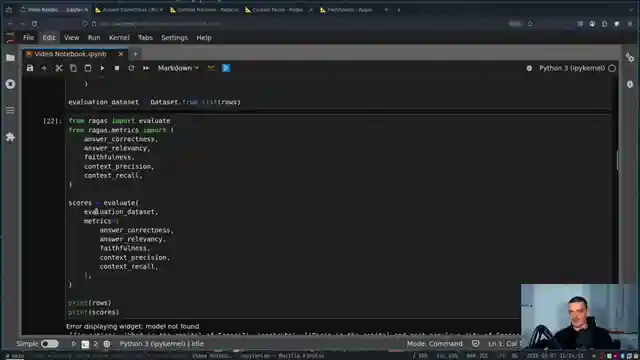This screenshot has width=640, height=360.
Task: Open a new browser tab
Action: (398, 9)
